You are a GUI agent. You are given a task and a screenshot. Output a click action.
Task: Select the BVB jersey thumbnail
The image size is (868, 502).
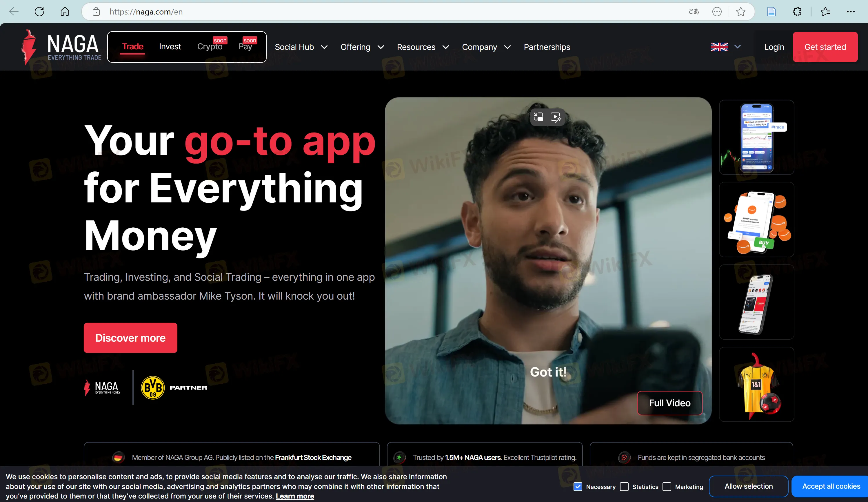pos(756,385)
